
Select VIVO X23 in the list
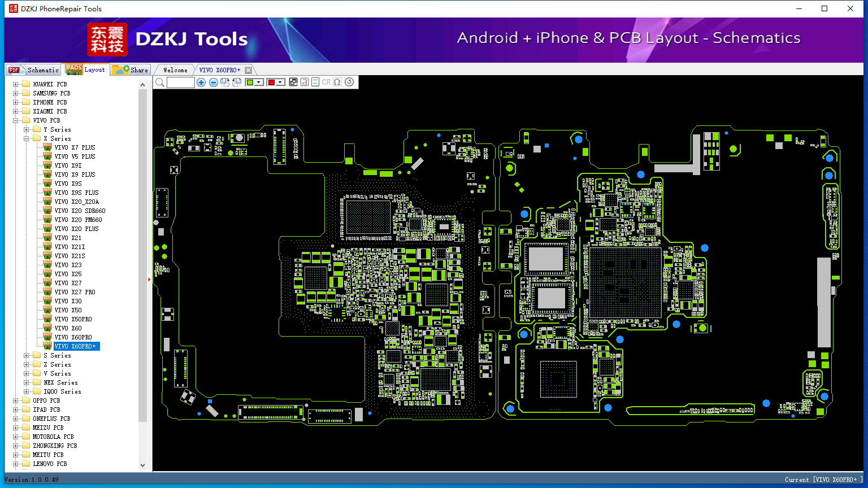point(68,265)
